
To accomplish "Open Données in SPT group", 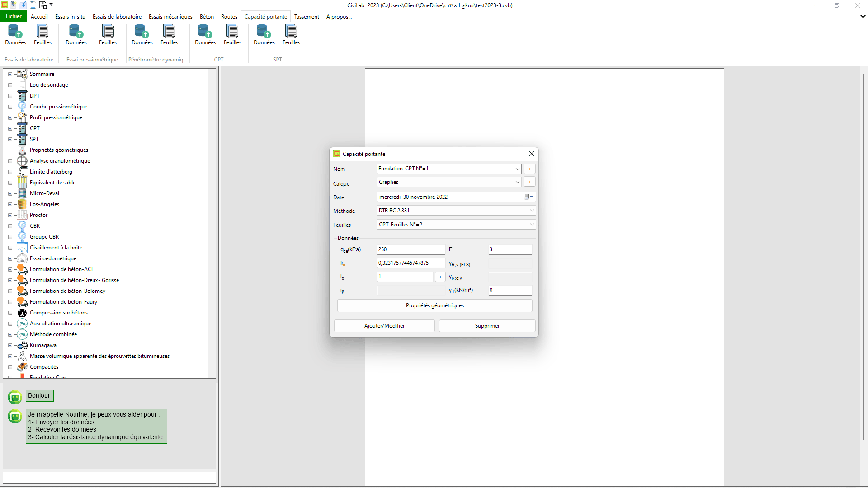I will point(264,35).
